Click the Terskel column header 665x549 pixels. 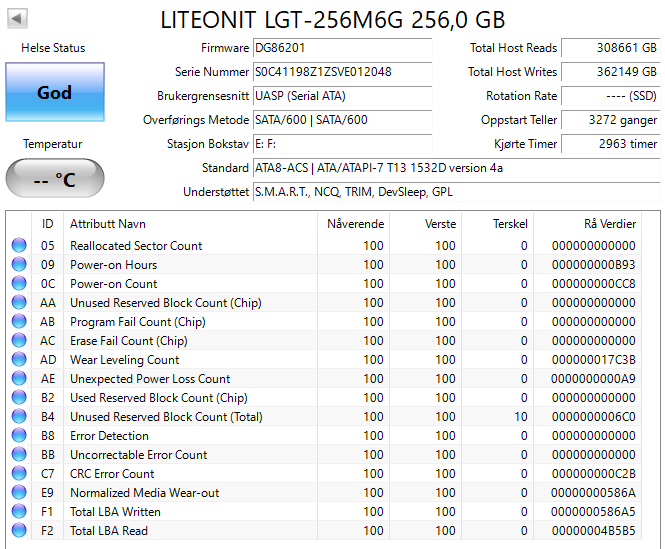497,224
